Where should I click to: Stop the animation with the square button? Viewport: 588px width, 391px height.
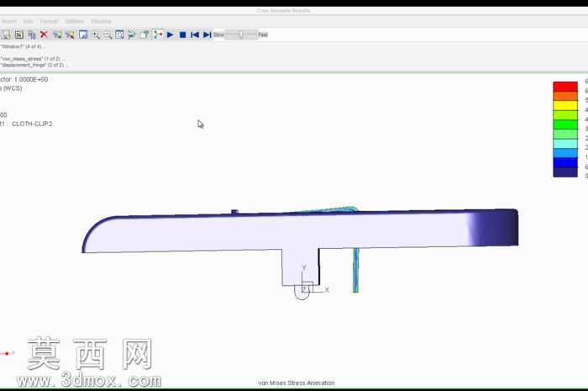click(182, 35)
